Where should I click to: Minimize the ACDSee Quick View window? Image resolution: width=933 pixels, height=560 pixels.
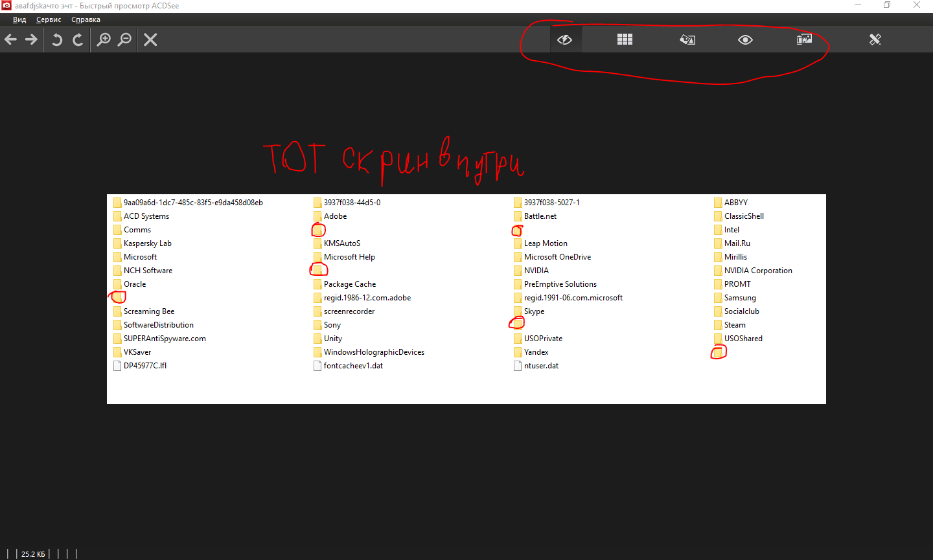click(858, 5)
